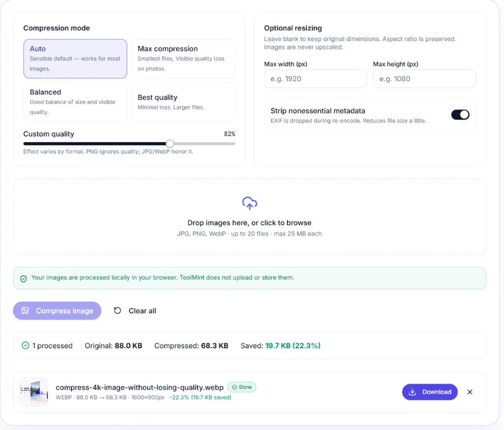The image size is (504, 430).
Task: Click the 82% quality value
Action: (x=230, y=134)
